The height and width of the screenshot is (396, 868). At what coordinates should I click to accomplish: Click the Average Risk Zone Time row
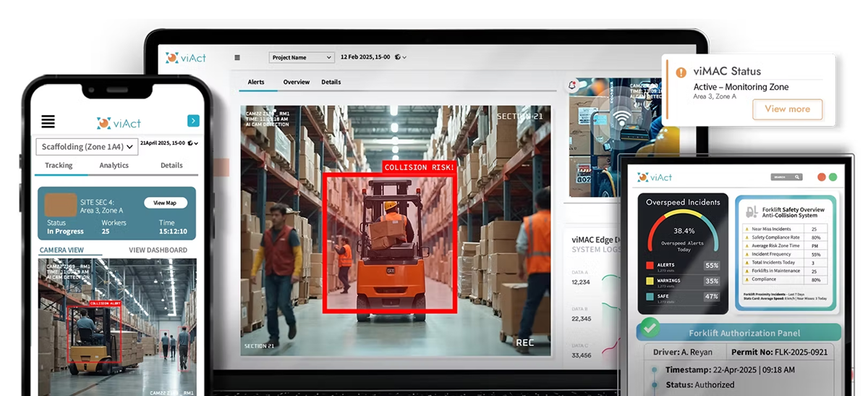click(786, 246)
